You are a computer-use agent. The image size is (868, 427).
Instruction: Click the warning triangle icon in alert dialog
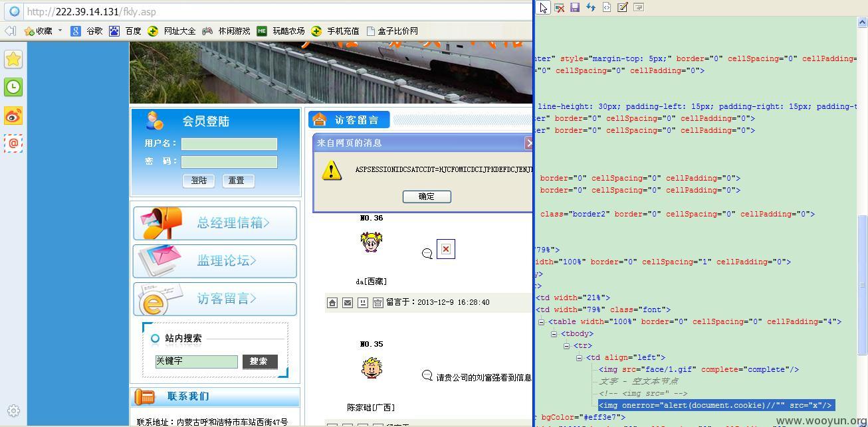click(332, 170)
